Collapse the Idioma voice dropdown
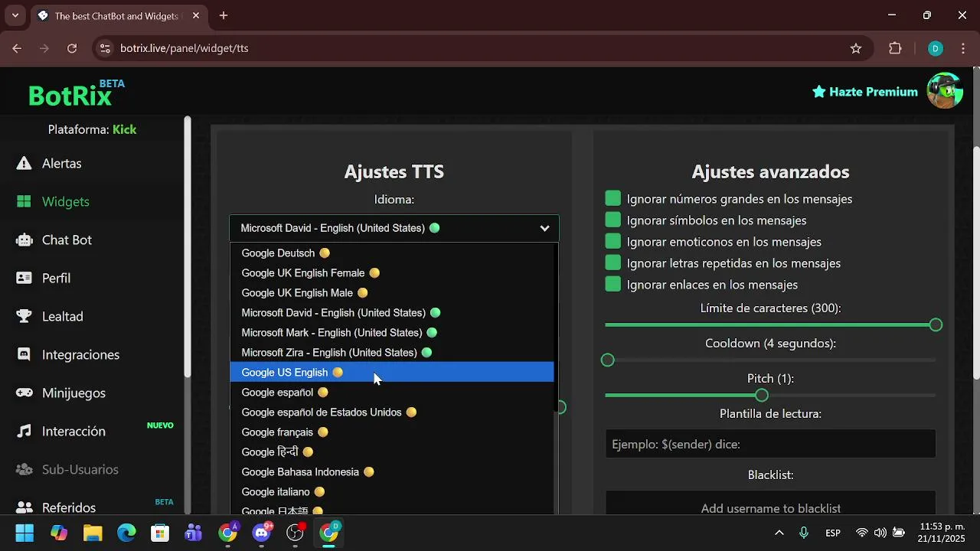Image resolution: width=980 pixels, height=551 pixels. [394, 228]
